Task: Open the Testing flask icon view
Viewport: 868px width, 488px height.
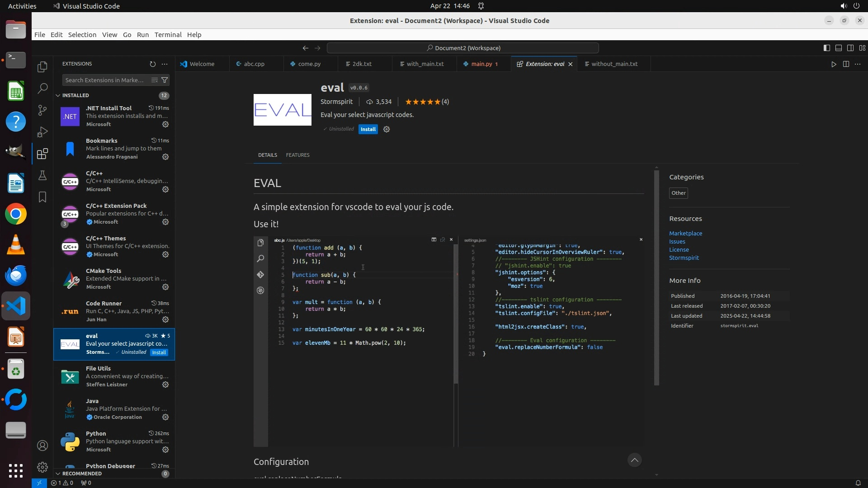Action: click(x=42, y=175)
